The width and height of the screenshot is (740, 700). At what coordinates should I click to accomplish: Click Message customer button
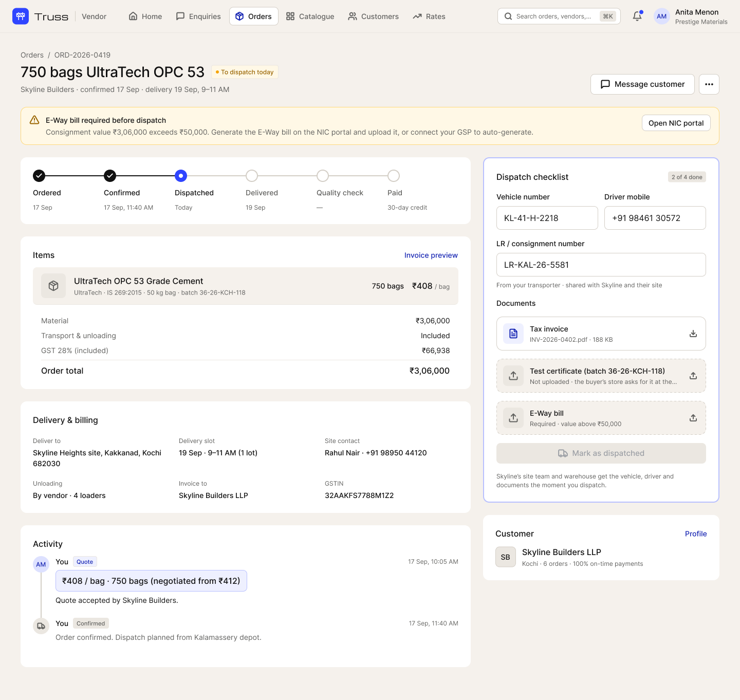point(642,84)
